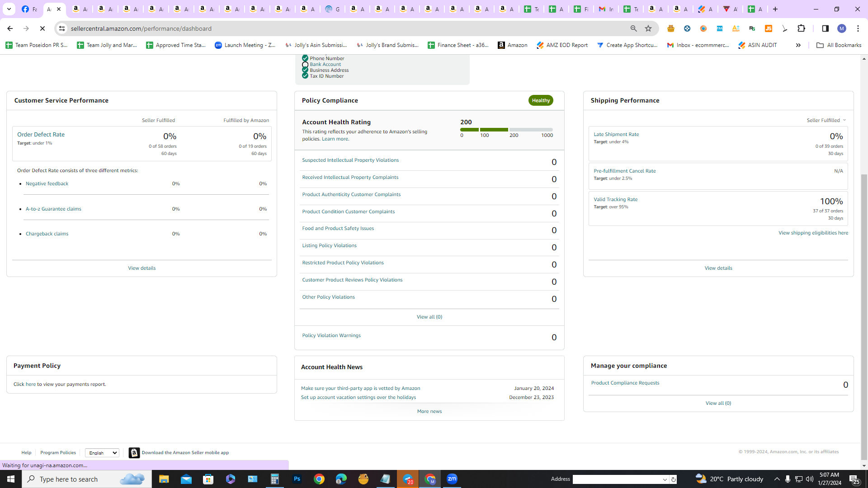868x488 pixels.
Task: Click the Bank Account verification item
Action: 325,64
